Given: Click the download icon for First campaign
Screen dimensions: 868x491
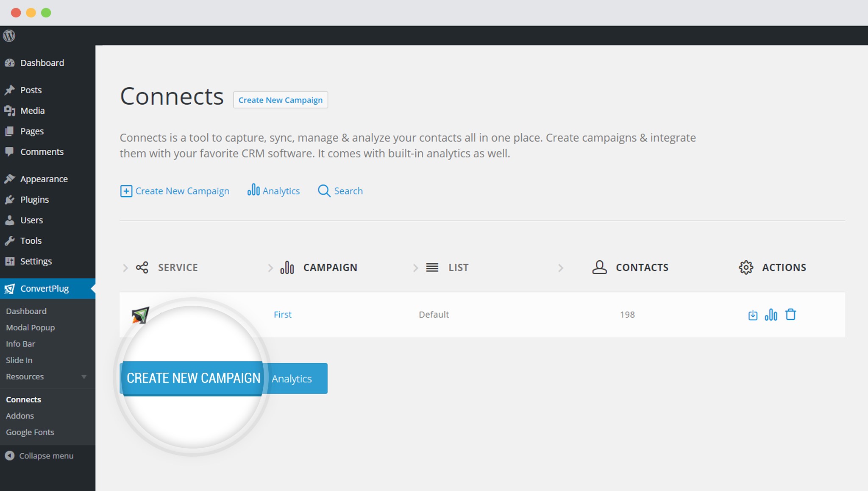Looking at the screenshot, I should click(753, 315).
